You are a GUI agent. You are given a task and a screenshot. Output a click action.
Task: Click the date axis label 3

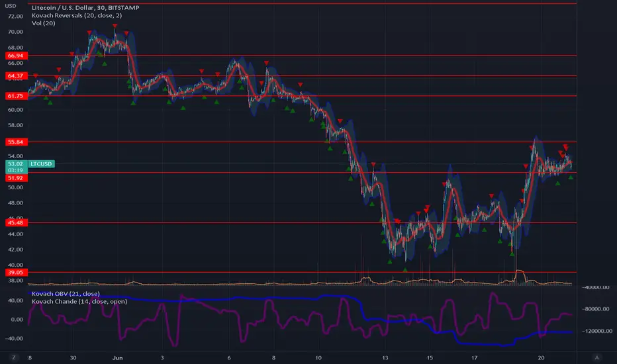point(162,357)
